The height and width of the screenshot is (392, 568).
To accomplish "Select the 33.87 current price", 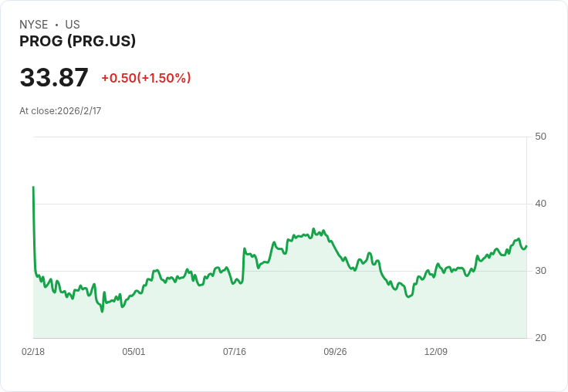I will (x=54, y=78).
